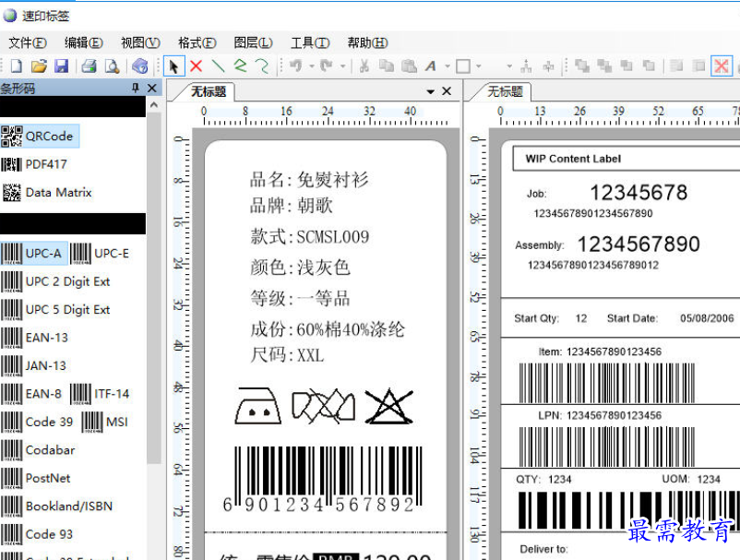
Task: Click the Copy icon
Action: point(387,66)
